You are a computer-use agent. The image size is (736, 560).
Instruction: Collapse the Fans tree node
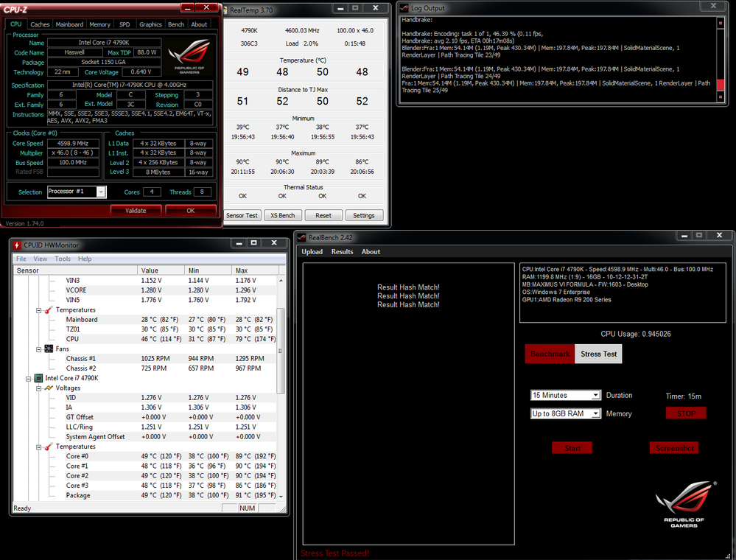39,349
